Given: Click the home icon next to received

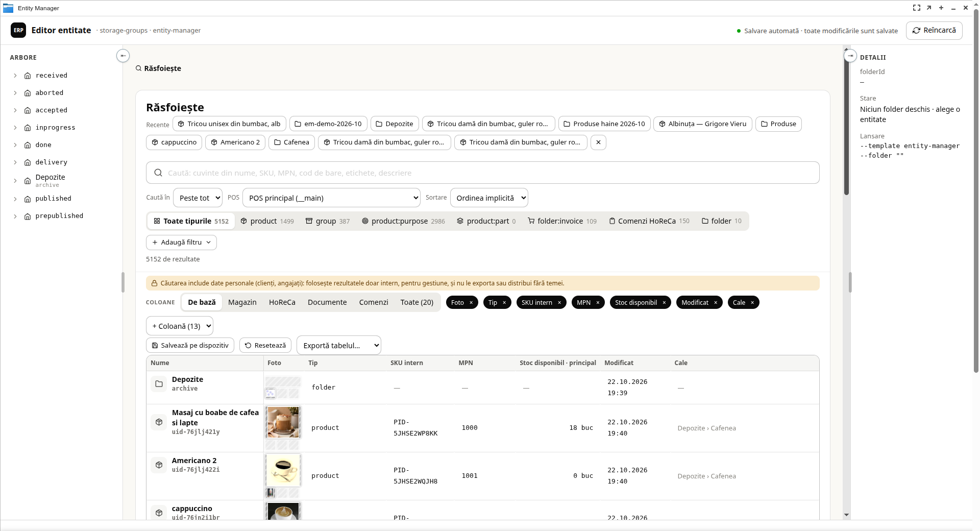Looking at the screenshot, I should [x=28, y=76].
